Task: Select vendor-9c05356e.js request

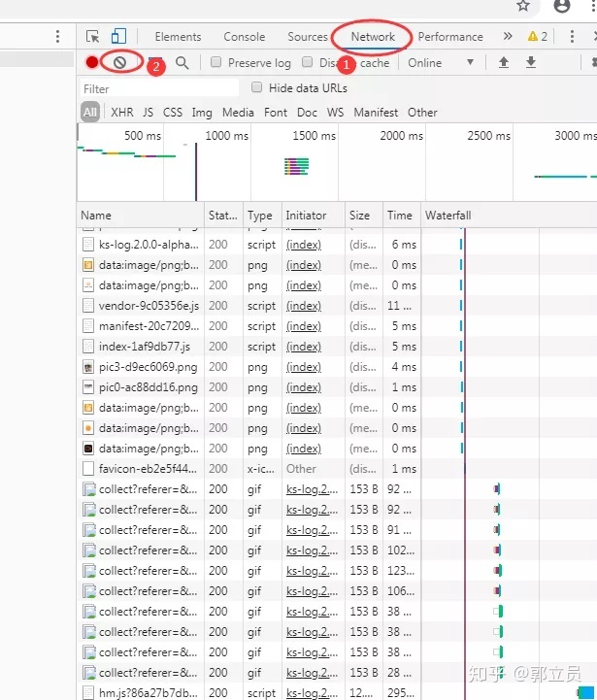Action: 337,306
